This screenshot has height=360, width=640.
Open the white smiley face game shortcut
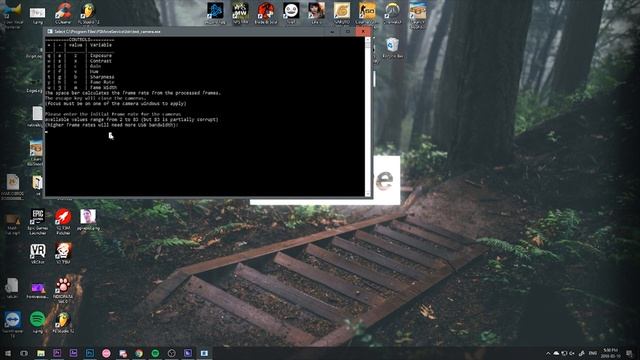(291, 12)
